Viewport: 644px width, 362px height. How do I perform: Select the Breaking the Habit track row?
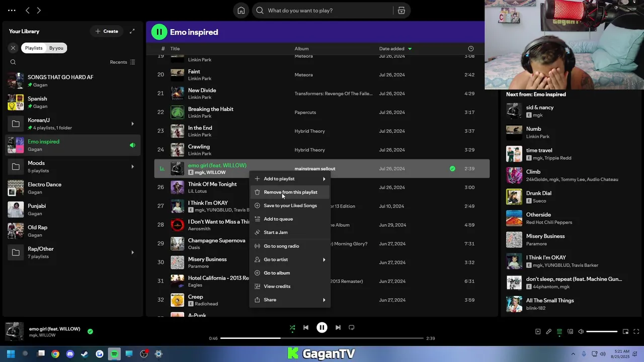point(321,112)
